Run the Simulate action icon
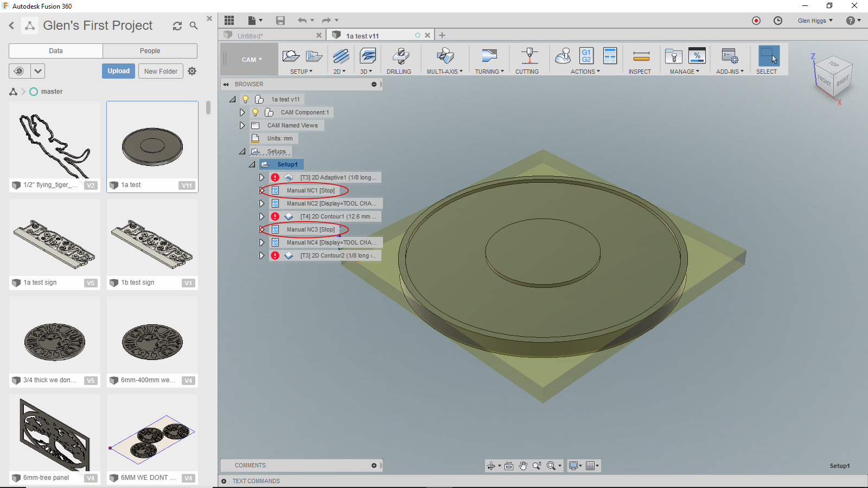Image resolution: width=868 pixels, height=488 pixels. pos(563,56)
